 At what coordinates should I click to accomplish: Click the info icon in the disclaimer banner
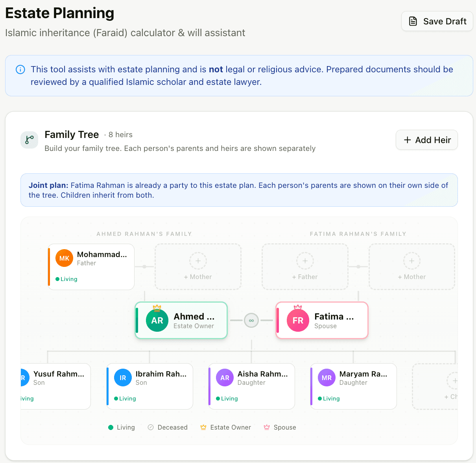(x=20, y=69)
